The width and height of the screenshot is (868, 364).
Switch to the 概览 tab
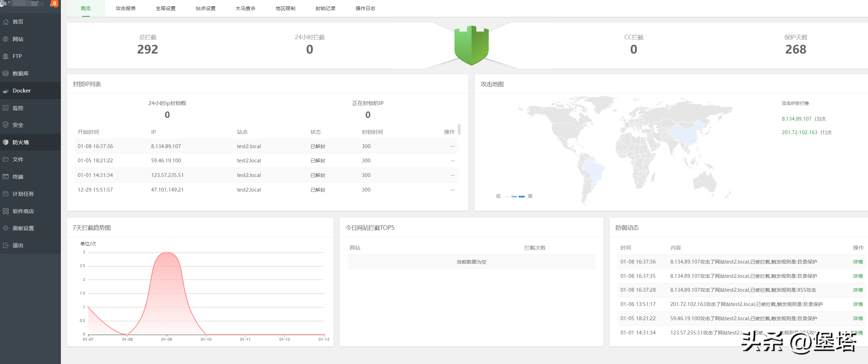pyautogui.click(x=86, y=8)
